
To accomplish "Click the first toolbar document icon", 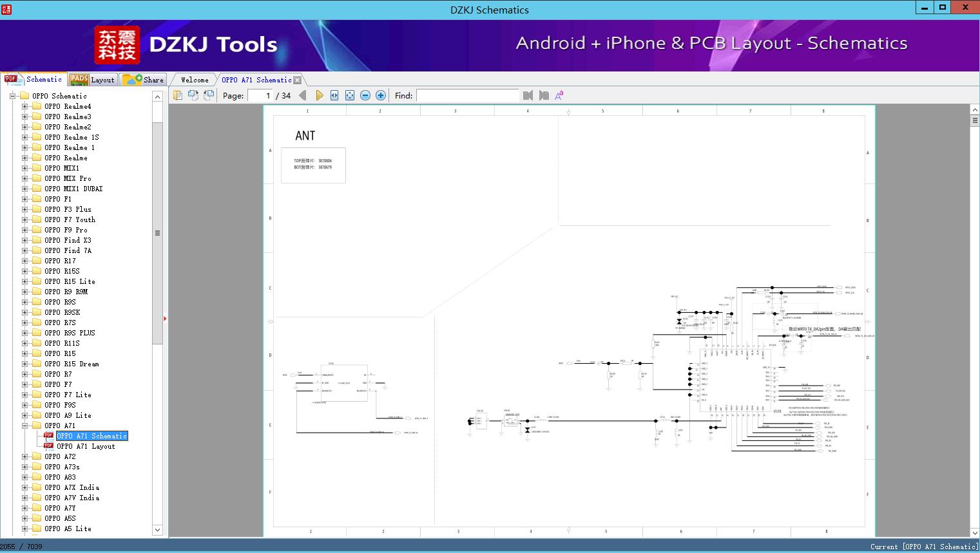I will click(x=178, y=95).
